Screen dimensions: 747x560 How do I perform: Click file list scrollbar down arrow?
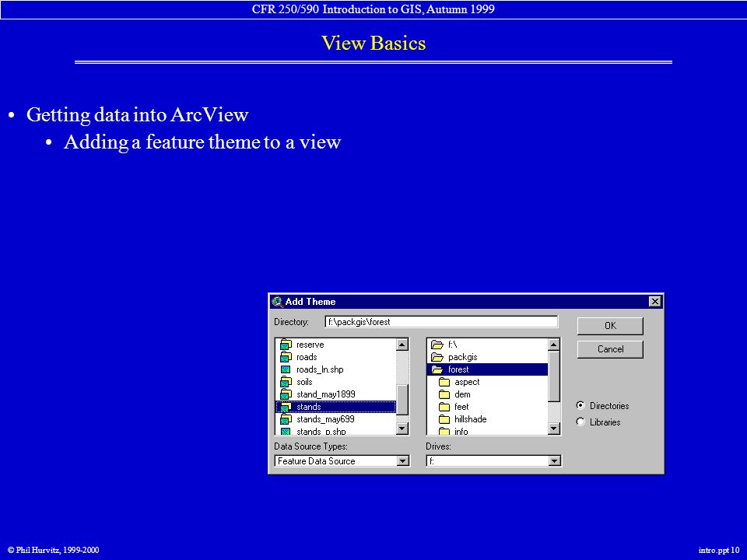[x=402, y=429]
